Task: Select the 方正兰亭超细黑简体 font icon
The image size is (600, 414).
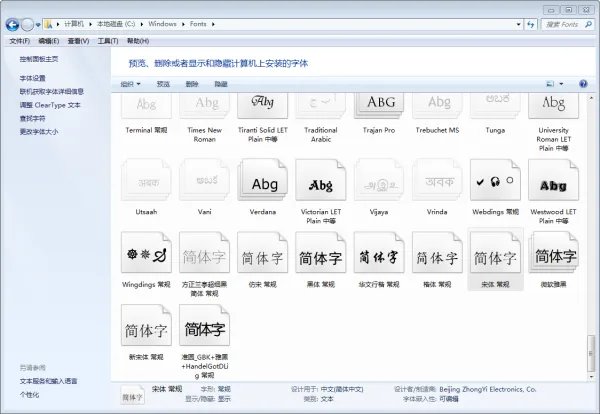Action: pyautogui.click(x=204, y=253)
